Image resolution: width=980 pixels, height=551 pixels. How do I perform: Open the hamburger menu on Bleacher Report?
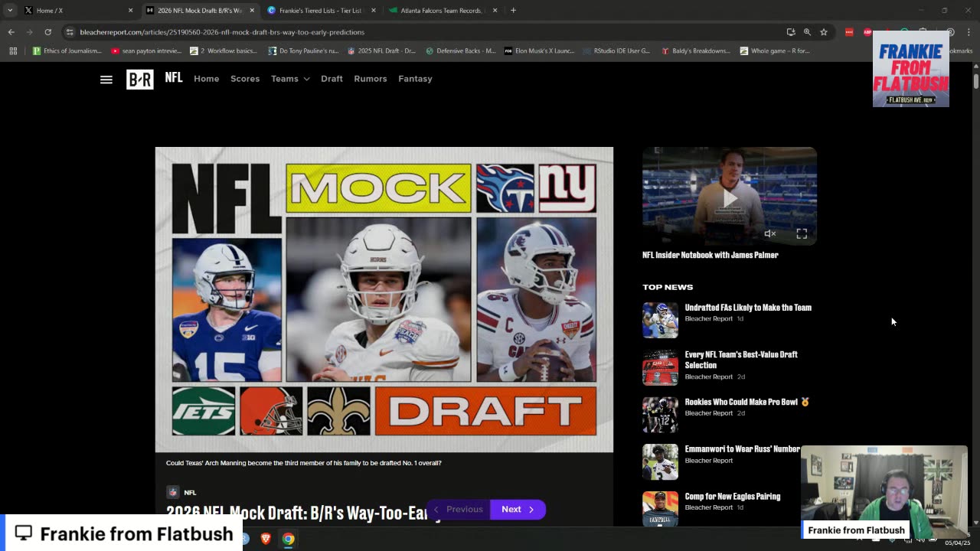(x=106, y=79)
